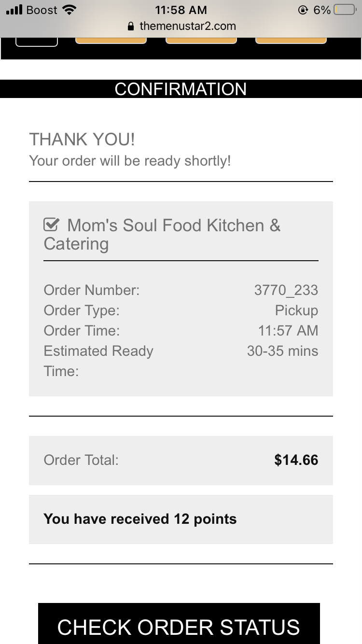Tap the themenustar2.com address text
Screen dimensions: 362x644
(188, 26)
